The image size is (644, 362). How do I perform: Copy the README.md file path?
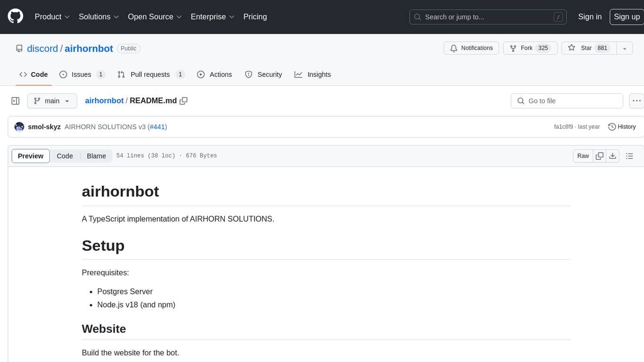(184, 101)
